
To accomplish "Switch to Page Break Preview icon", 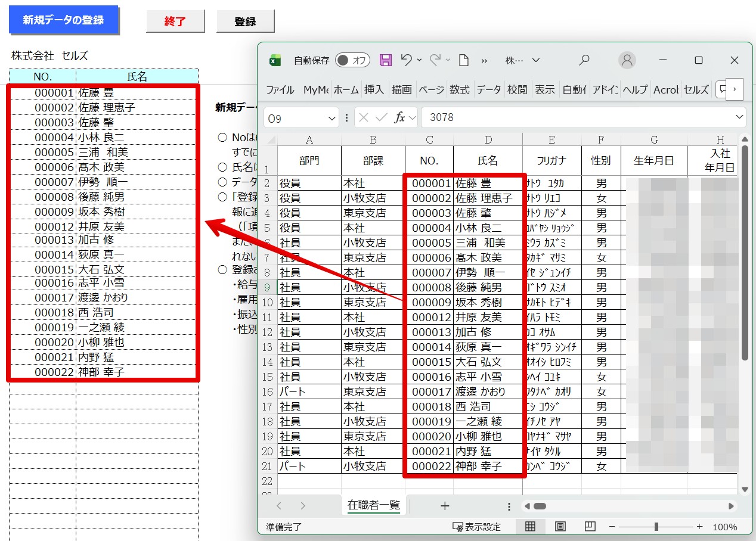I will (x=590, y=527).
